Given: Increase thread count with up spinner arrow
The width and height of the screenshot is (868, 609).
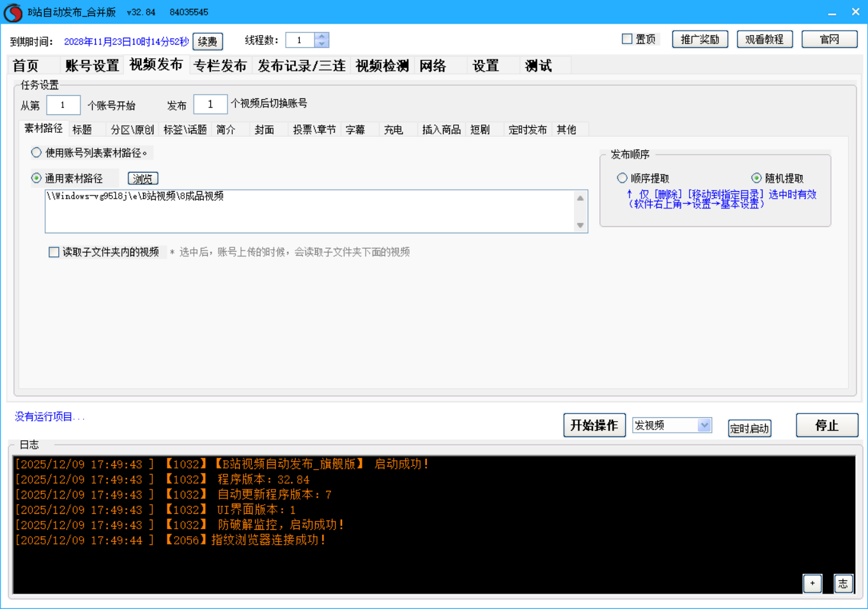Looking at the screenshot, I should click(322, 36).
